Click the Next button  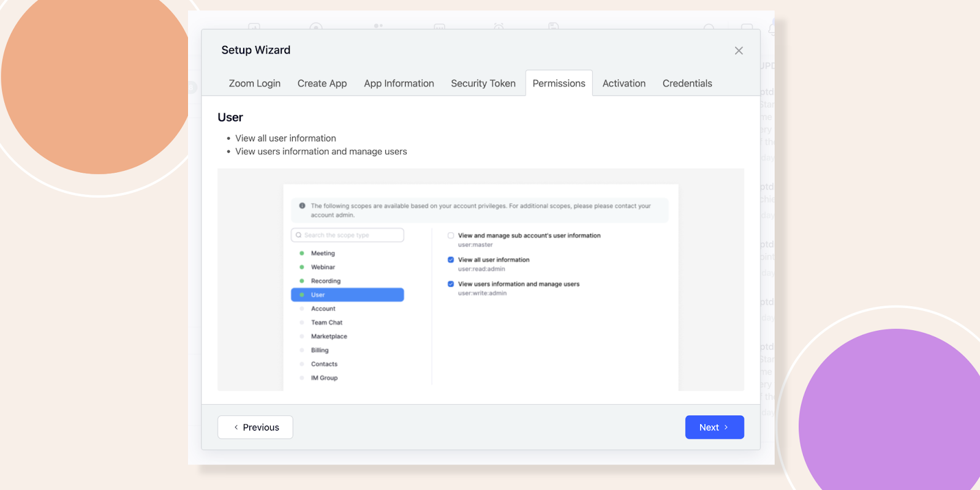tap(714, 428)
